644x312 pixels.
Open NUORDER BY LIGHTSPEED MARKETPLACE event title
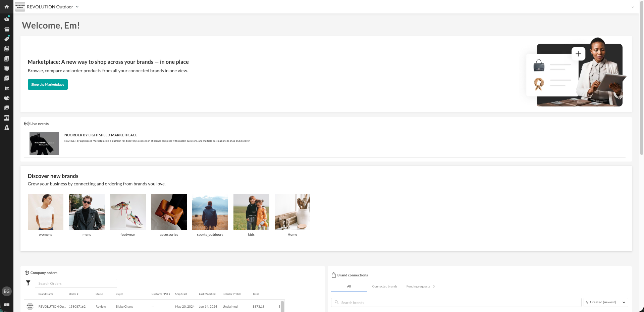click(101, 135)
